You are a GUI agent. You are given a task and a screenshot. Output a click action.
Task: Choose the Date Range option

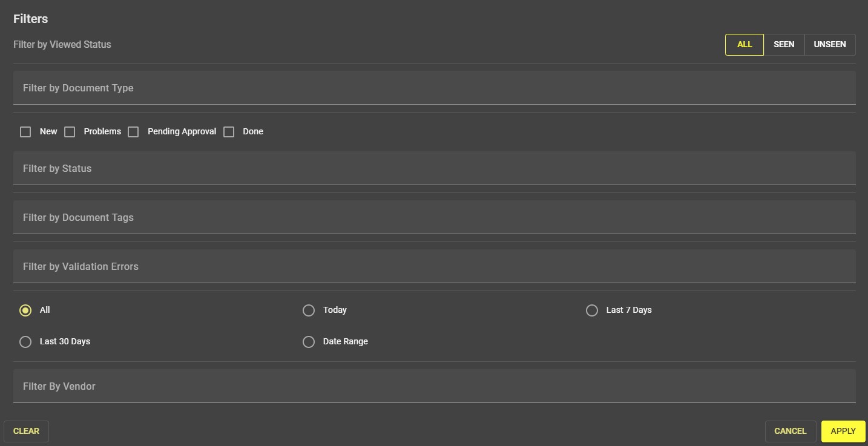pos(309,341)
